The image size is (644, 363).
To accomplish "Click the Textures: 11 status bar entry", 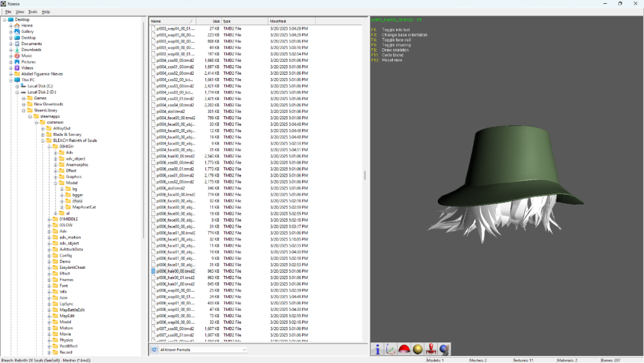I will tap(523, 360).
